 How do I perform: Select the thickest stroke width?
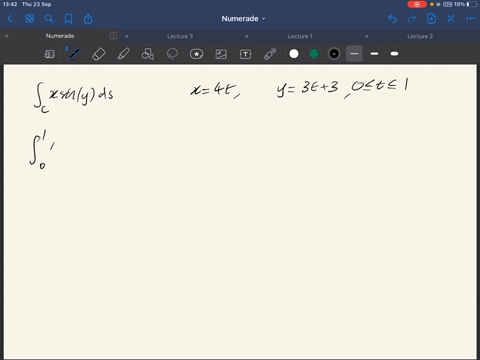click(394, 54)
